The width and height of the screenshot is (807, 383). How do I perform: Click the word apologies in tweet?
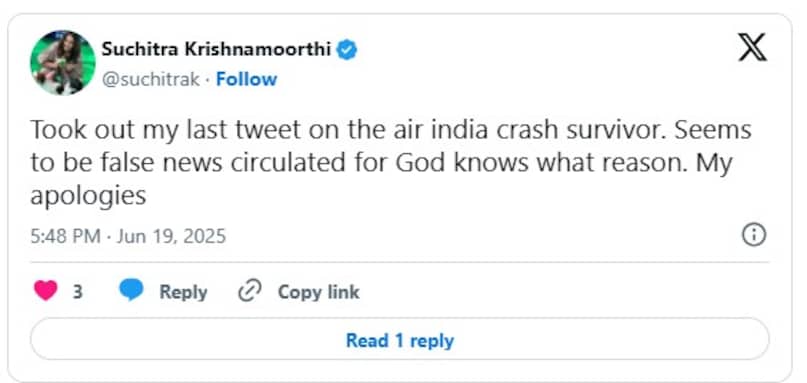coord(88,197)
